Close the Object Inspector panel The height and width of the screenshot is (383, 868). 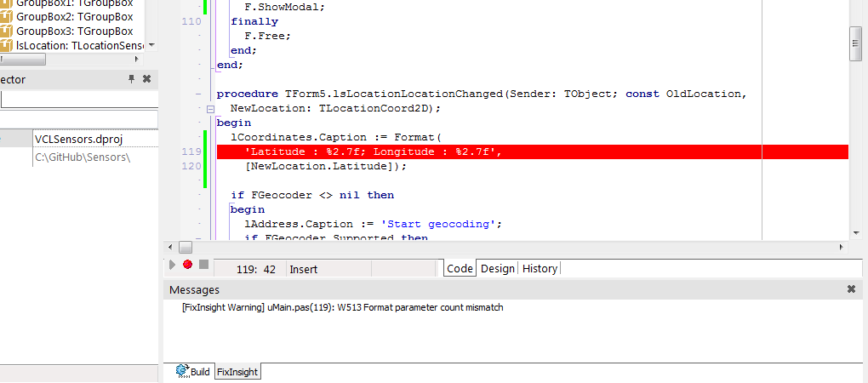[146, 79]
